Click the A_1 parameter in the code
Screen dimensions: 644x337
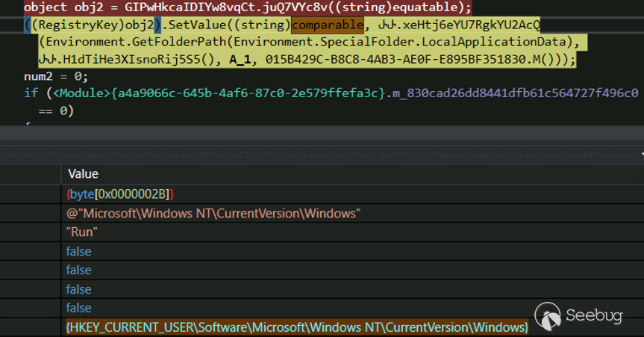[240, 60]
